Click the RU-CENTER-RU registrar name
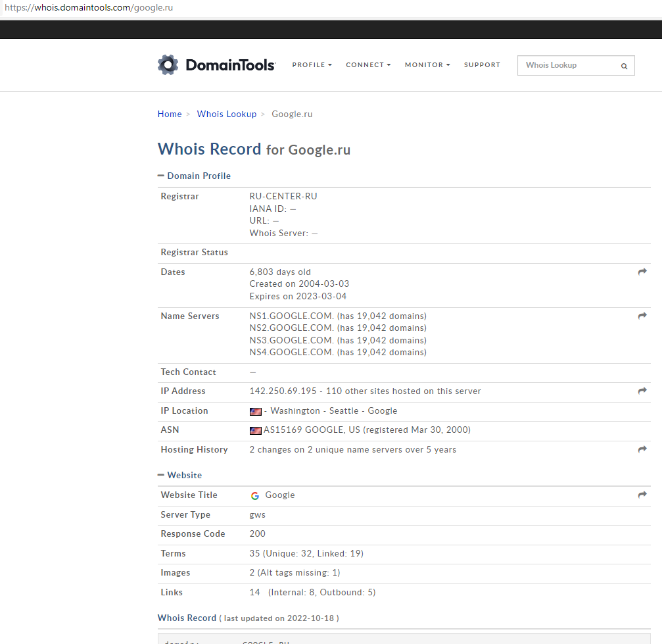The width and height of the screenshot is (662, 644). point(283,196)
